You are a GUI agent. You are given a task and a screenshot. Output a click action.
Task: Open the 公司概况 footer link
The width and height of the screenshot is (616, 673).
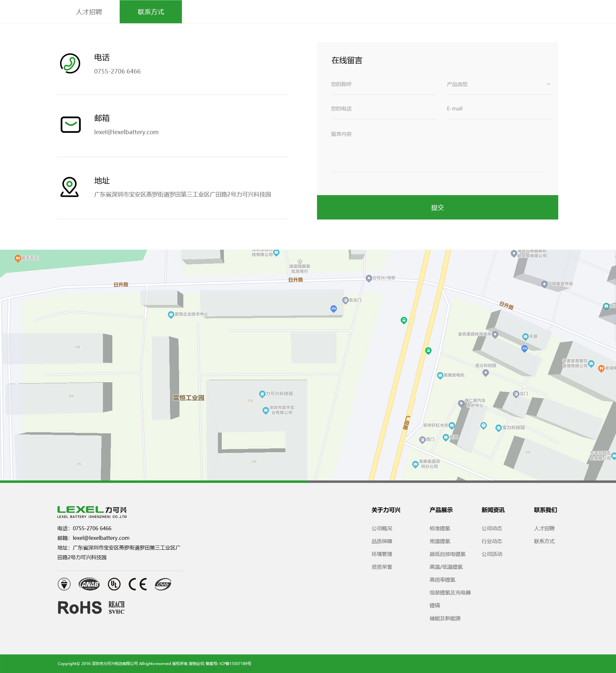(381, 529)
